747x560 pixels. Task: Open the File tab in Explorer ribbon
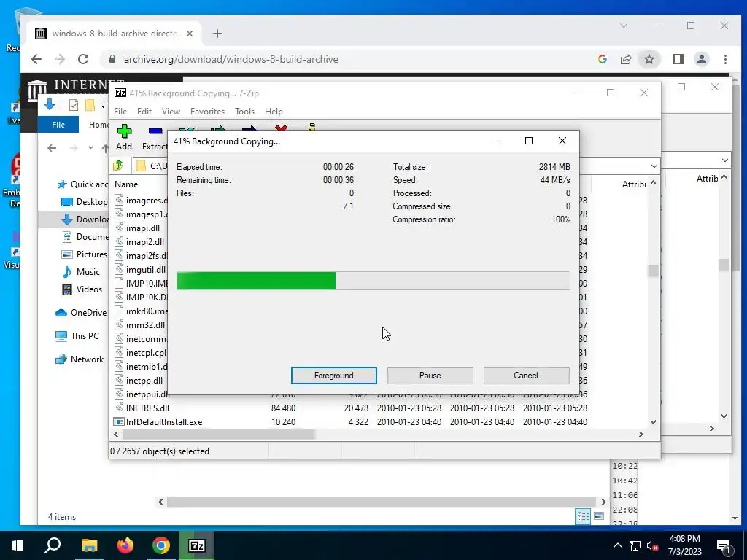tap(58, 125)
